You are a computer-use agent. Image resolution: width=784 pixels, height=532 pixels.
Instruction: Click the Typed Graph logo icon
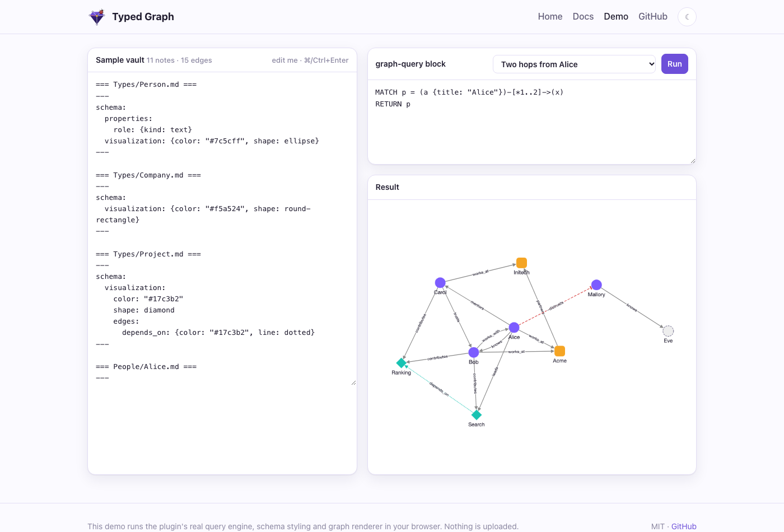[97, 17]
